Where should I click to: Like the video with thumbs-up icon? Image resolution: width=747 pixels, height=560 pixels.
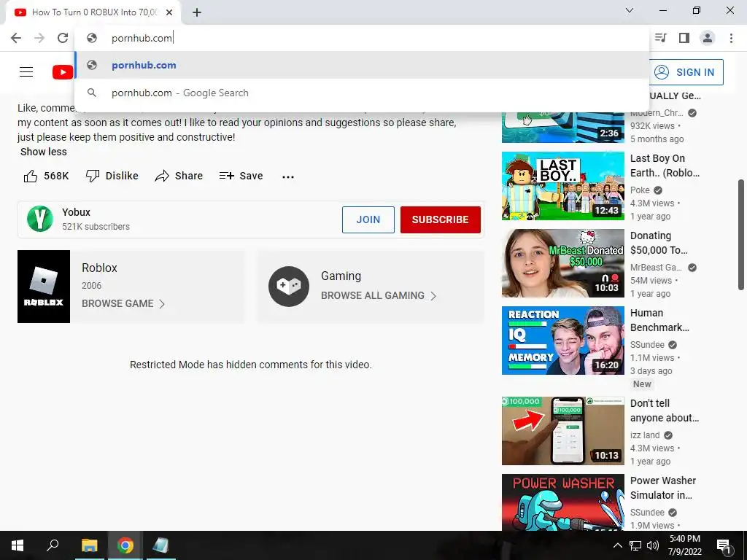point(31,176)
